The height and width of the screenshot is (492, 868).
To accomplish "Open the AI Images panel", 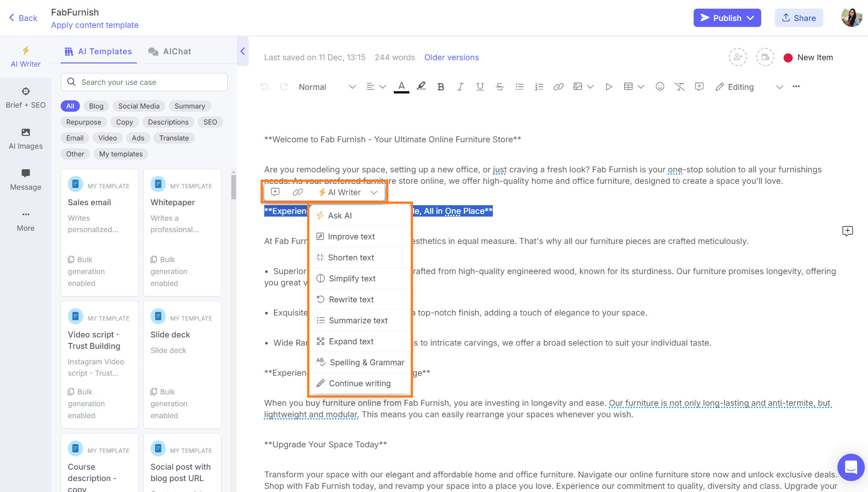I will click(26, 139).
